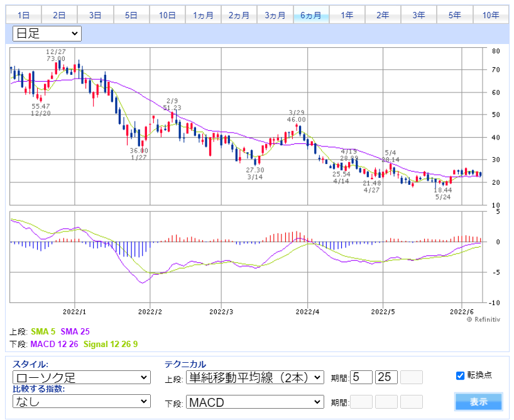The width and height of the screenshot is (514, 420).
Task: Switch chart to 3カ月 range
Action: click(x=275, y=15)
